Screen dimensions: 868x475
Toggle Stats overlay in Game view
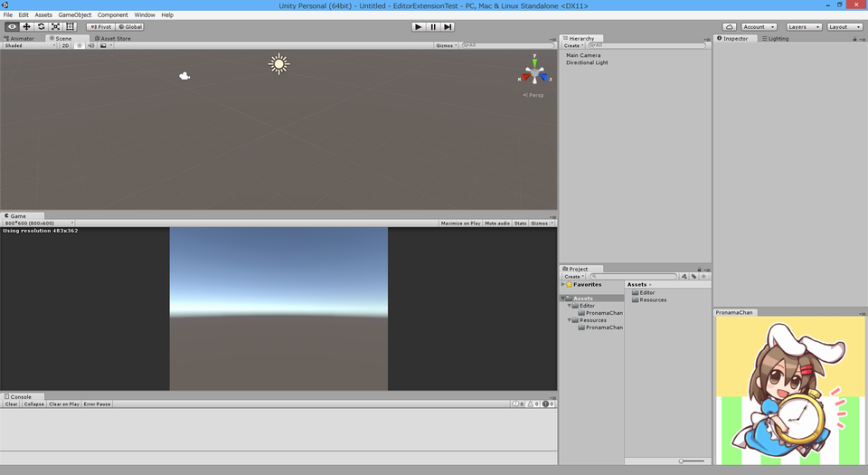point(521,223)
